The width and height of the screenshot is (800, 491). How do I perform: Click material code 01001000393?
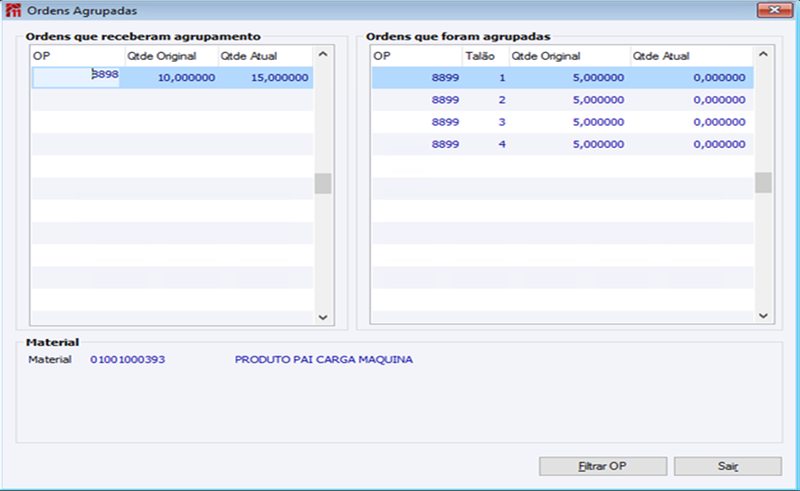coord(128,359)
